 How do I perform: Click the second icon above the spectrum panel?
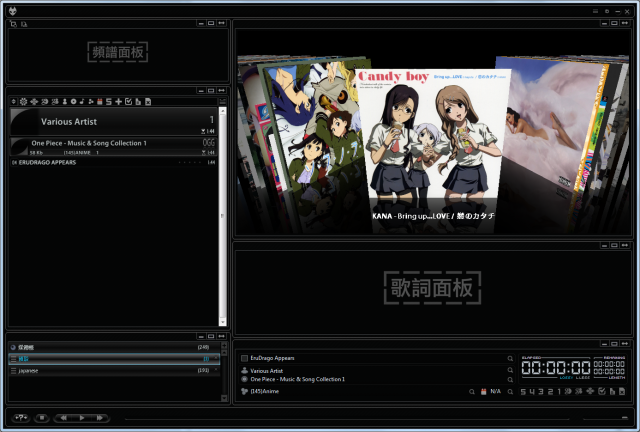(24, 24)
